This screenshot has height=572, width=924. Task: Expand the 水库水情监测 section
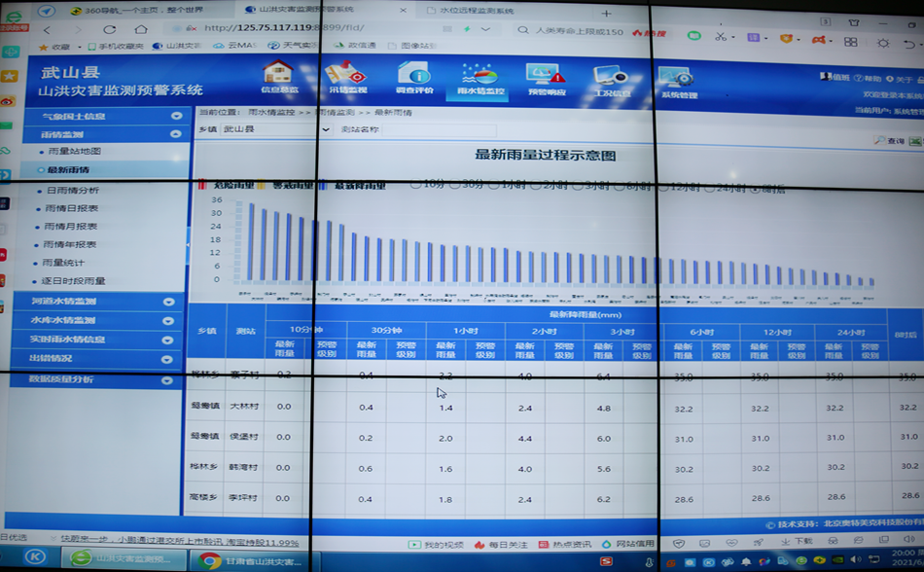pyautogui.click(x=168, y=321)
